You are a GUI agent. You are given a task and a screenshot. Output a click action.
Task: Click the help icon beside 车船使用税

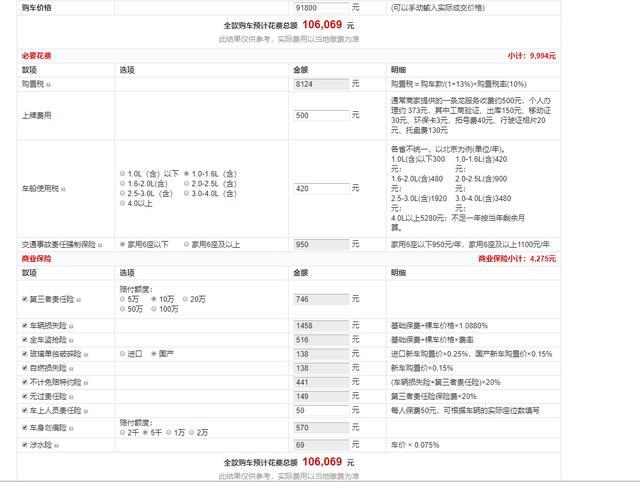click(63, 189)
